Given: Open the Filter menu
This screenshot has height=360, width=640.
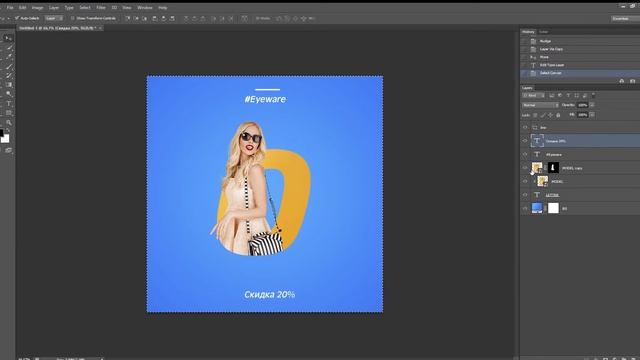Looking at the screenshot, I should click(101, 8).
